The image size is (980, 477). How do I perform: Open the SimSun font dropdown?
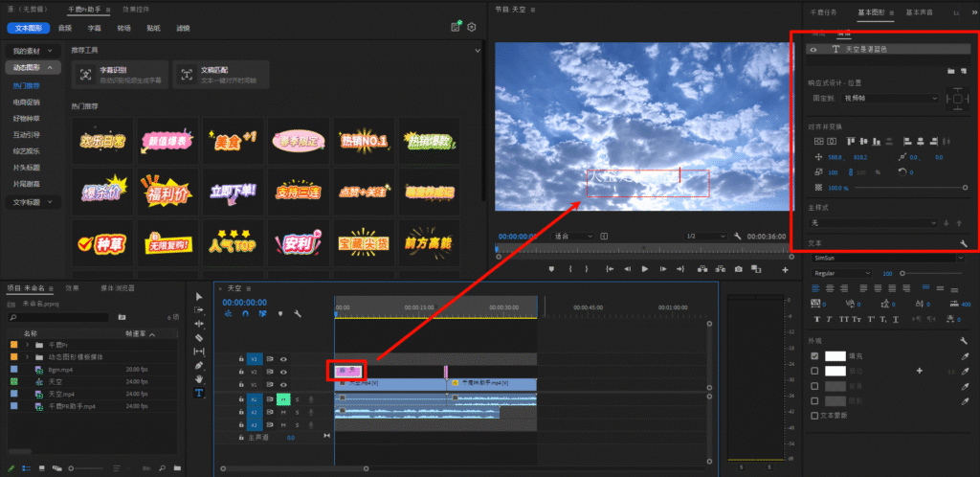coord(884,258)
